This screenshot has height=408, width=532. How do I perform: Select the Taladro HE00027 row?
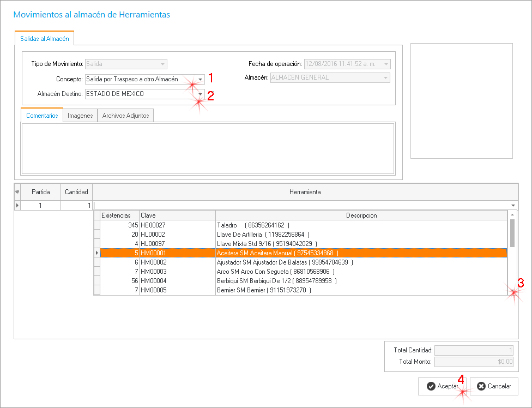[x=300, y=225]
